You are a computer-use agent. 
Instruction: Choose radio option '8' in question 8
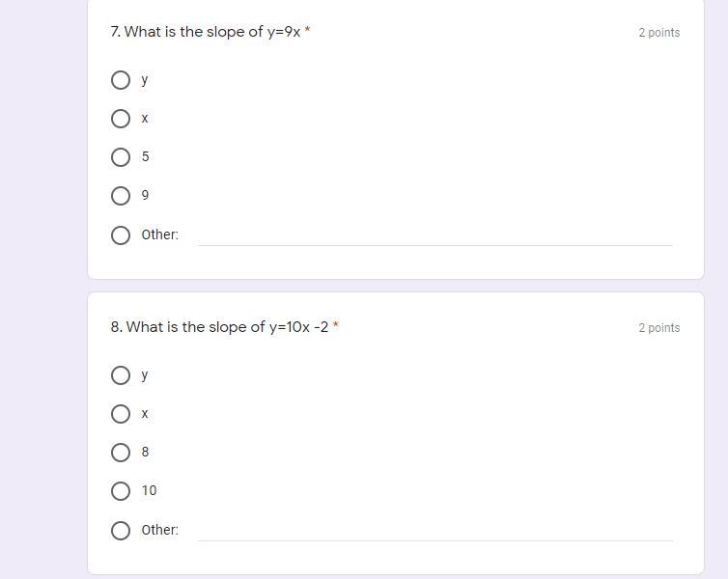(121, 453)
